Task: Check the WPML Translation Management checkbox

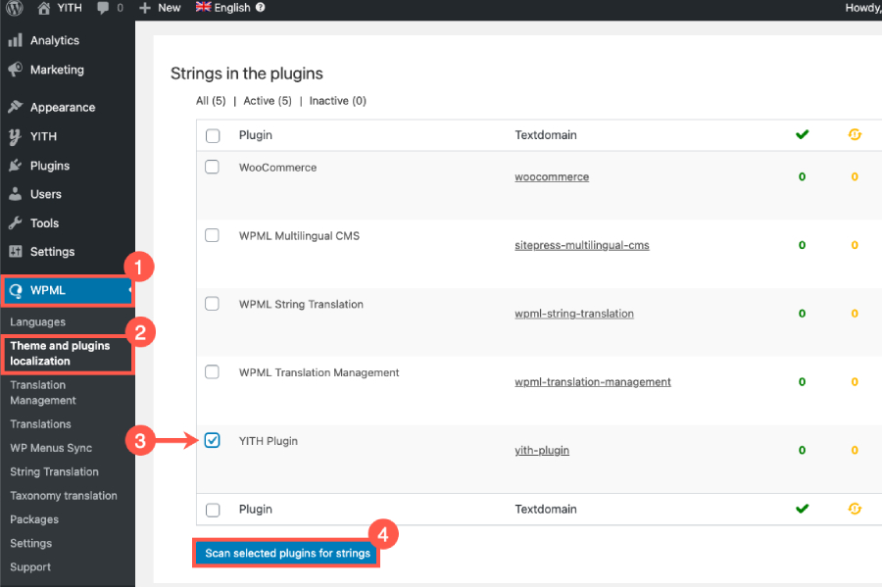Action: point(212,371)
